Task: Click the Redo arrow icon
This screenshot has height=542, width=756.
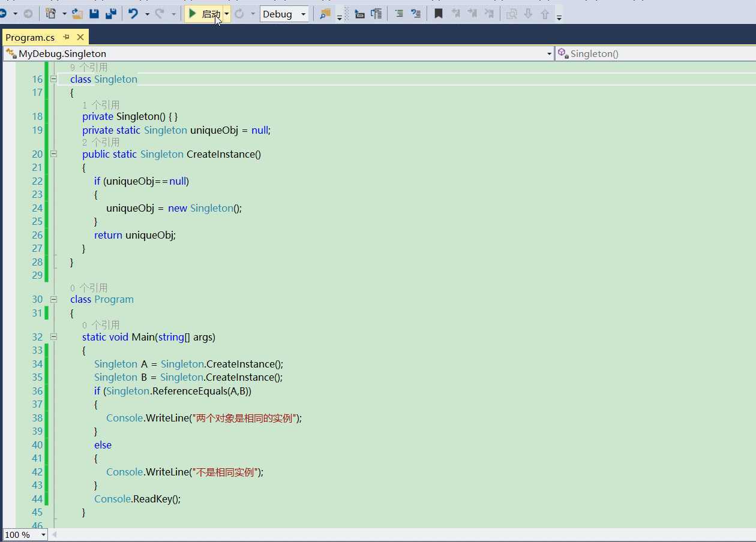Action: [x=160, y=14]
